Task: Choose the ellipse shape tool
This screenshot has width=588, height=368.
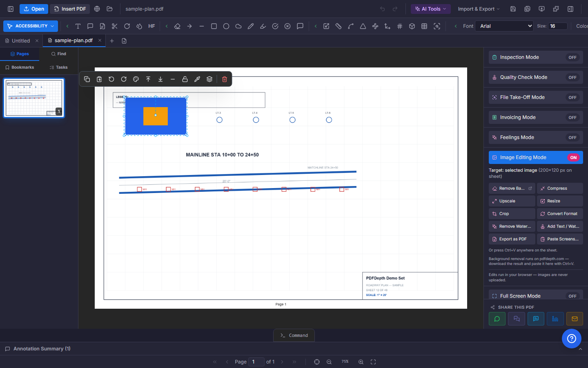Action: [x=226, y=26]
